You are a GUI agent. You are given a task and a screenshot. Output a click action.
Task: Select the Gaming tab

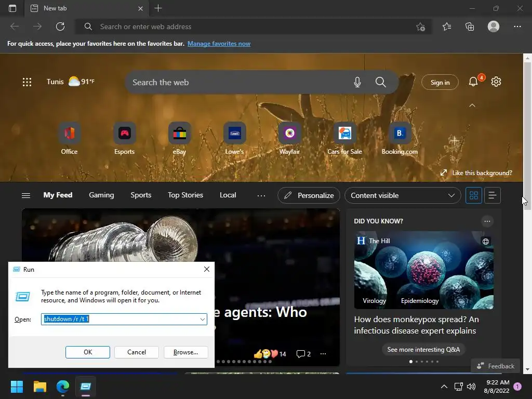101,195
